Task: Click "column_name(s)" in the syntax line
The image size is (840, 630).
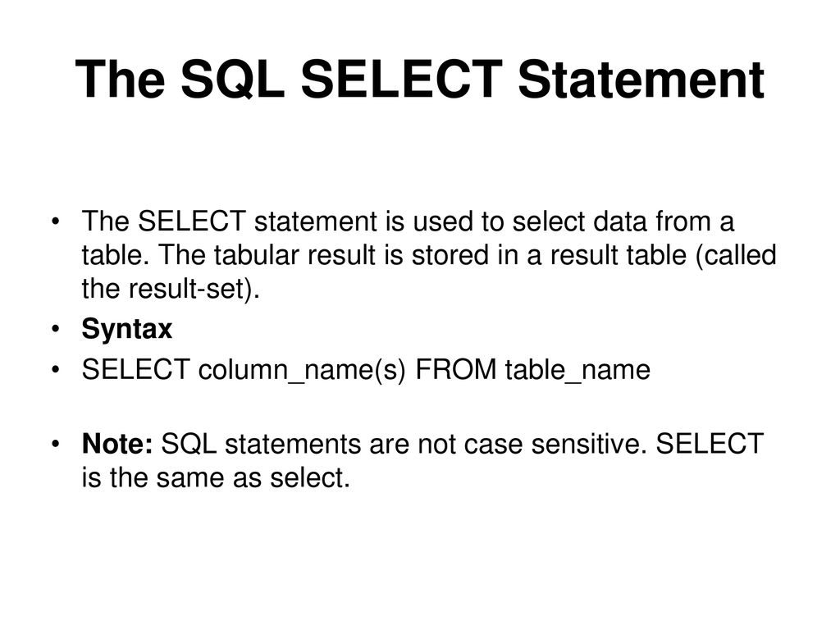Action: coord(302,370)
